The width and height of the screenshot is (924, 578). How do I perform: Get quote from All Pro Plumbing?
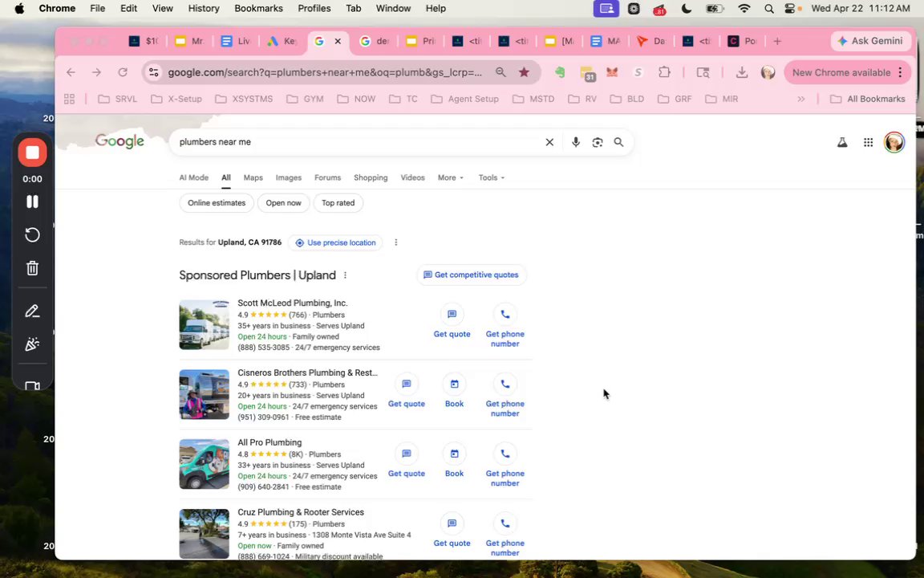(406, 462)
